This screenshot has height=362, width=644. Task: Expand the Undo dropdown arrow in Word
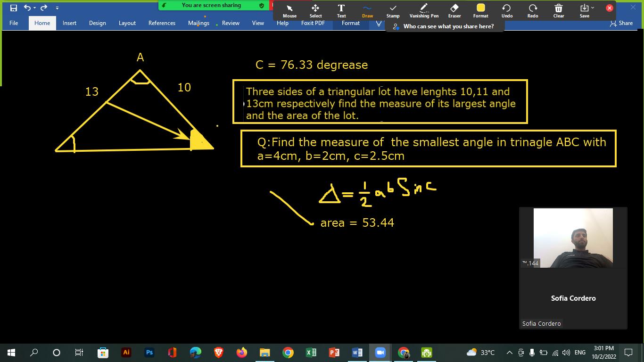[35, 8]
